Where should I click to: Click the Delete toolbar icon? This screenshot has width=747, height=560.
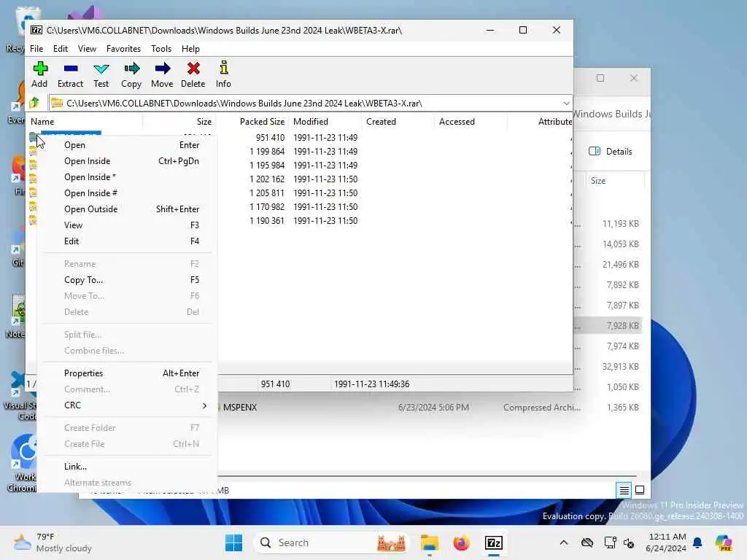click(193, 74)
